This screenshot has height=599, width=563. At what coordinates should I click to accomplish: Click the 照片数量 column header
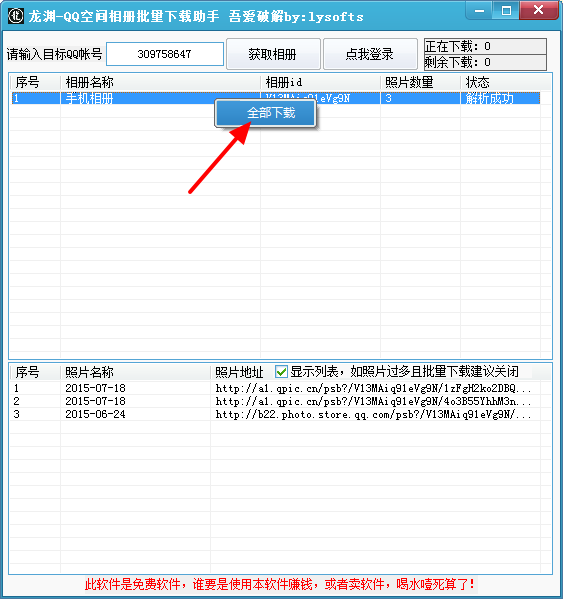point(409,82)
